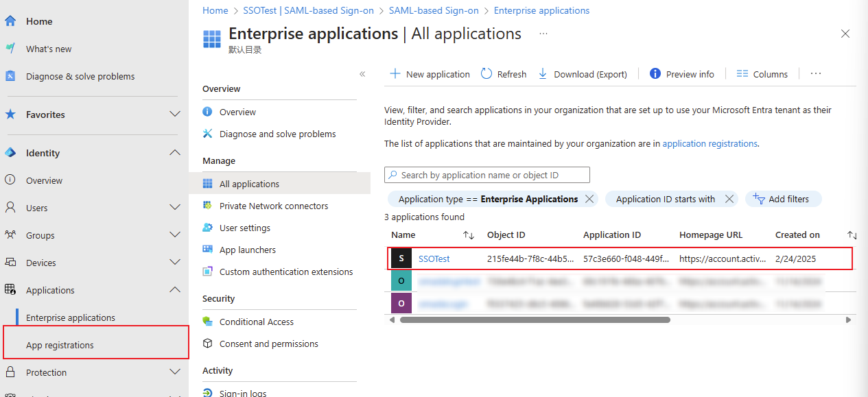Click the teal O application icon
Image resolution: width=868 pixels, height=397 pixels.
point(401,281)
